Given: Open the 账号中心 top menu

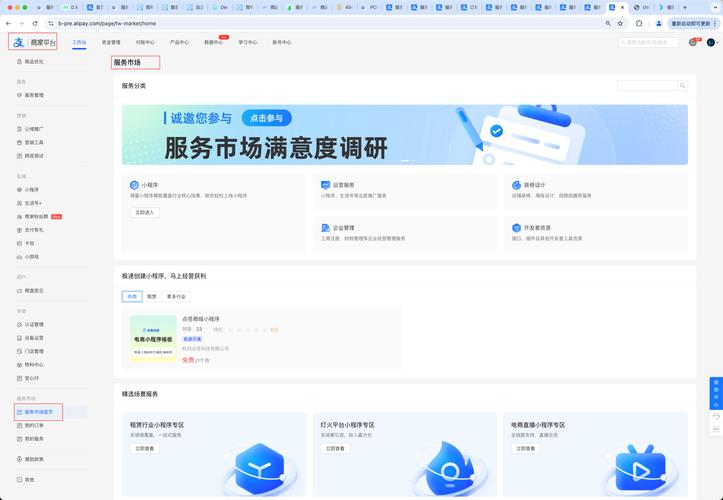Looking at the screenshot, I should (282, 42).
